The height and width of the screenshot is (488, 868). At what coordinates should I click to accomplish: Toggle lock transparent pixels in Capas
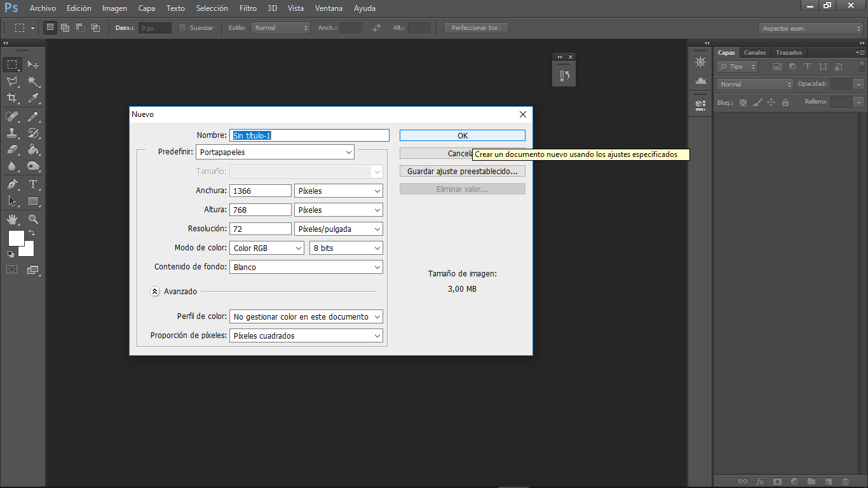743,102
